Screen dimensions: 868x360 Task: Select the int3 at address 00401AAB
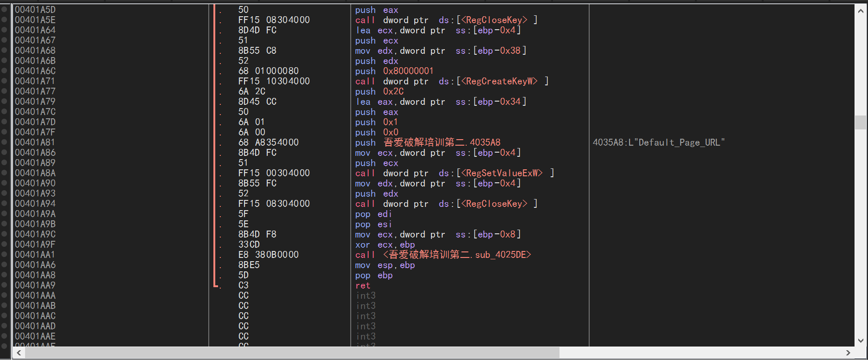click(x=366, y=306)
